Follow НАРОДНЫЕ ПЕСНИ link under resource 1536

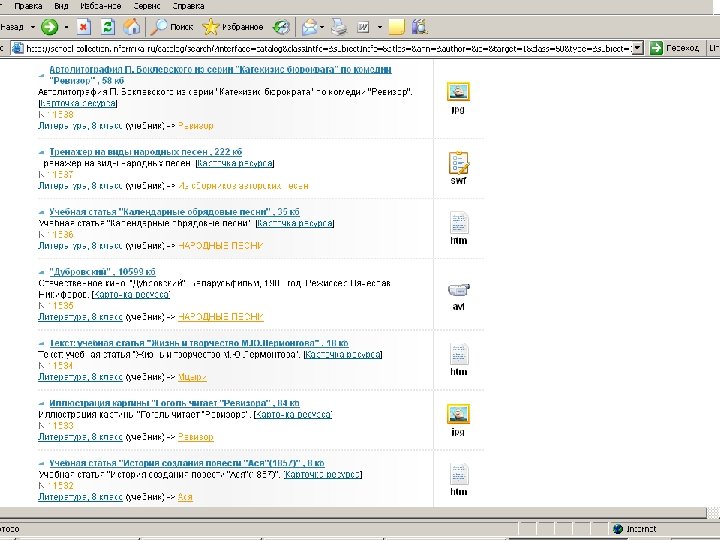[221, 246]
